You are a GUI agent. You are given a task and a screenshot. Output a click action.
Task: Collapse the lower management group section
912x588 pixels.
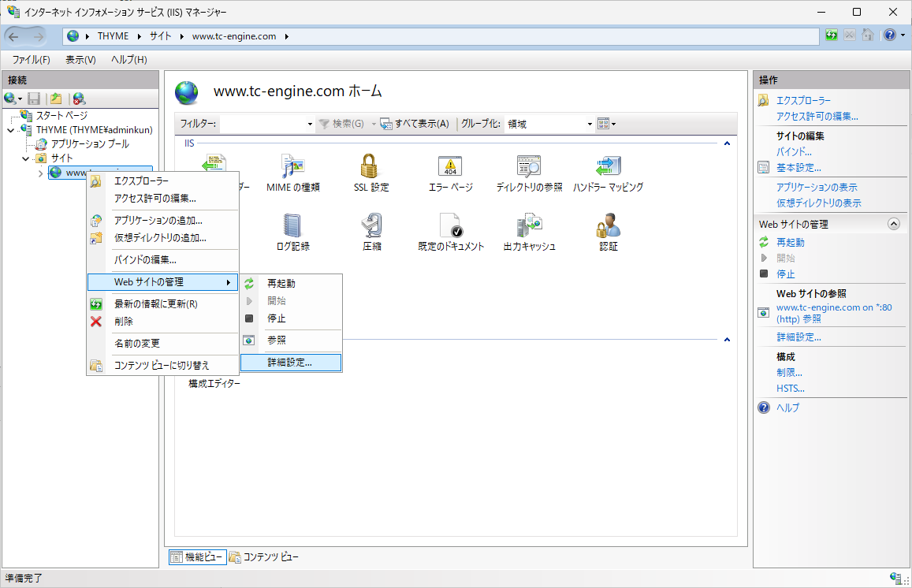tap(727, 339)
